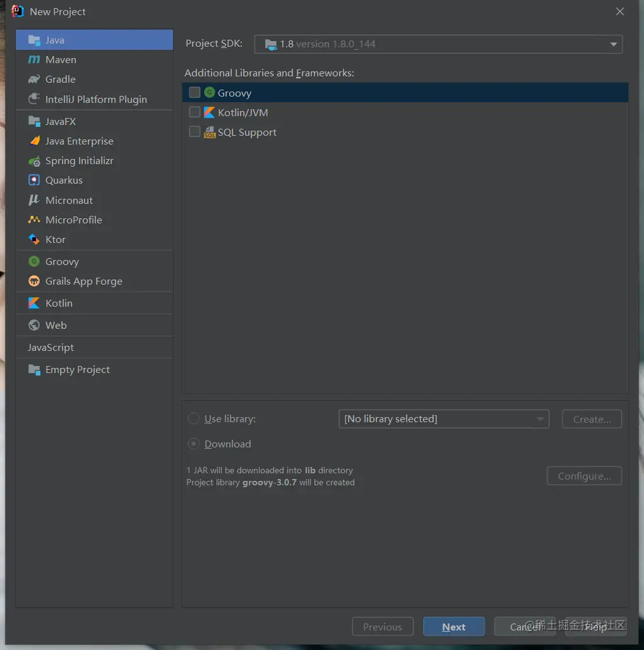Click the Spring Initializr leaf icon
644x650 pixels.
pos(34,161)
